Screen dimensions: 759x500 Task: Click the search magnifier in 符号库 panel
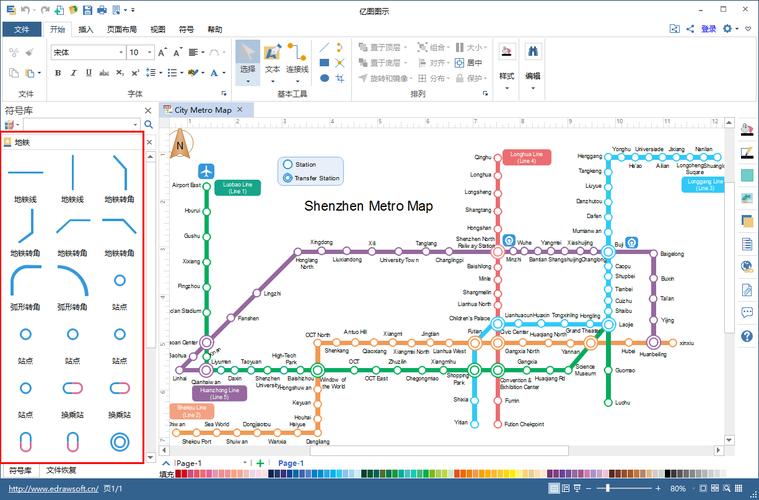(149, 124)
